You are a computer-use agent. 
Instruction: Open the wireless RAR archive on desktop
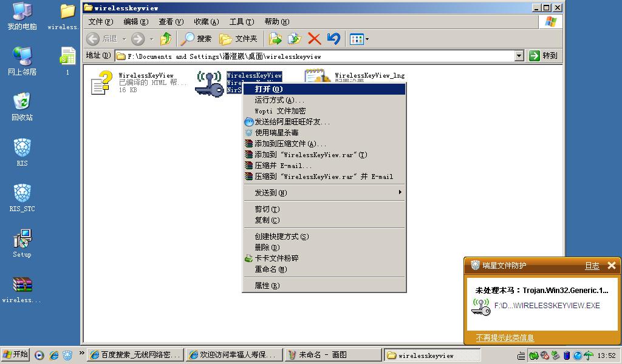point(22,289)
